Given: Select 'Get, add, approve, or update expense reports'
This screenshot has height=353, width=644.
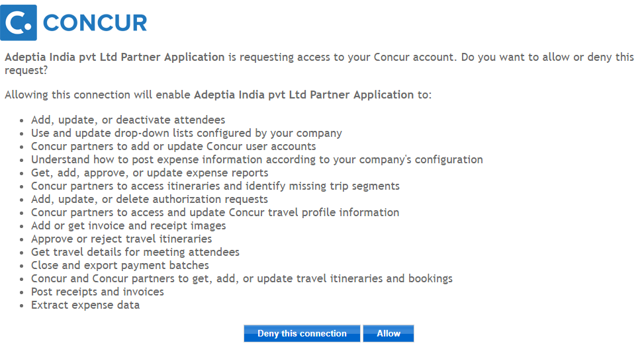Looking at the screenshot, I should (150, 173).
